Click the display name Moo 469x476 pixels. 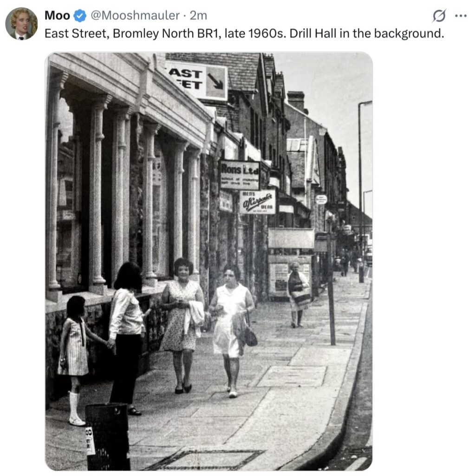coord(57,16)
